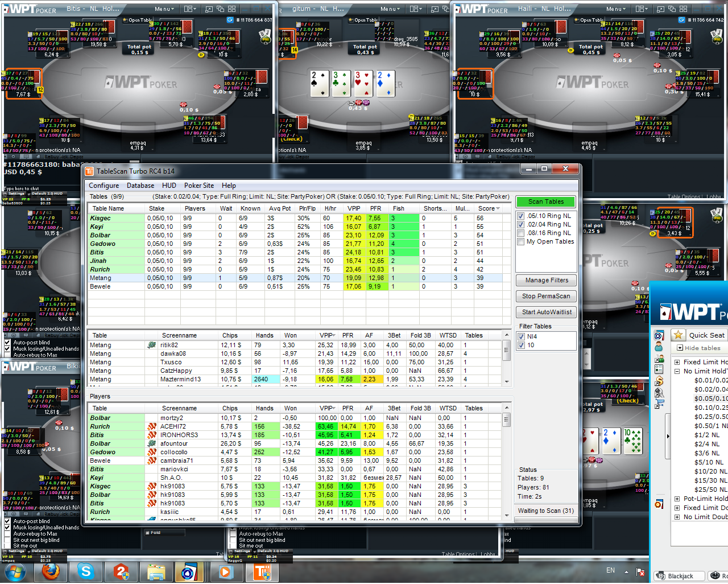Viewport: 728px width, 584px height.
Task: Open the layout dropdown in Bitis window
Action: (190, 9)
